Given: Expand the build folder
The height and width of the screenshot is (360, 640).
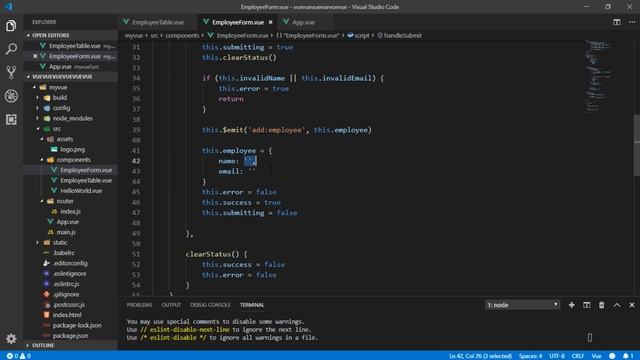Looking at the screenshot, I should pos(60,98).
